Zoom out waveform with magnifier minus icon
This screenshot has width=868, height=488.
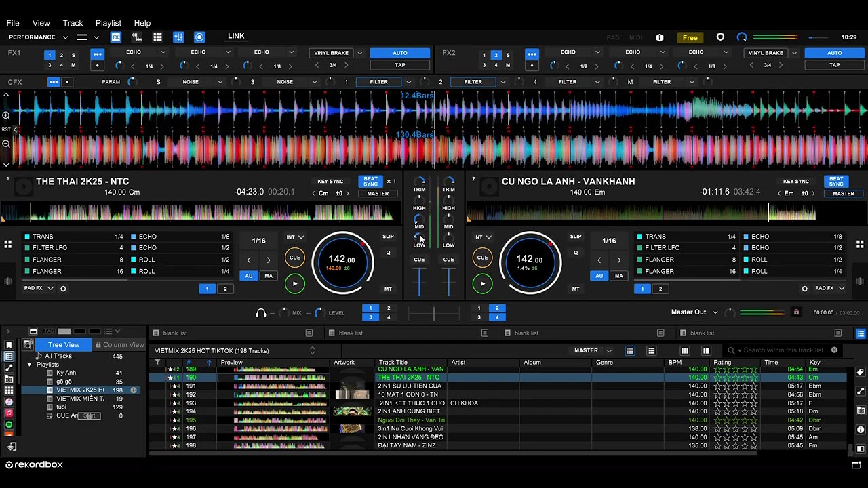(6, 144)
